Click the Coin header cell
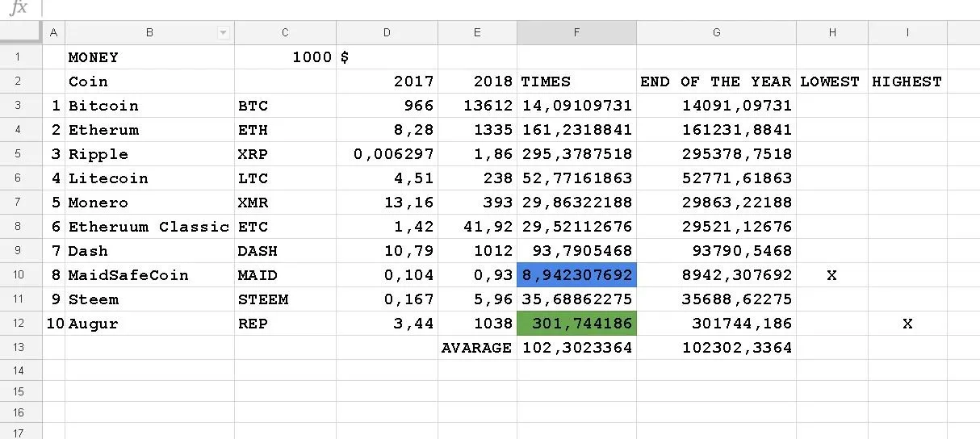Screen dimensions: 980x439 [x=150, y=82]
